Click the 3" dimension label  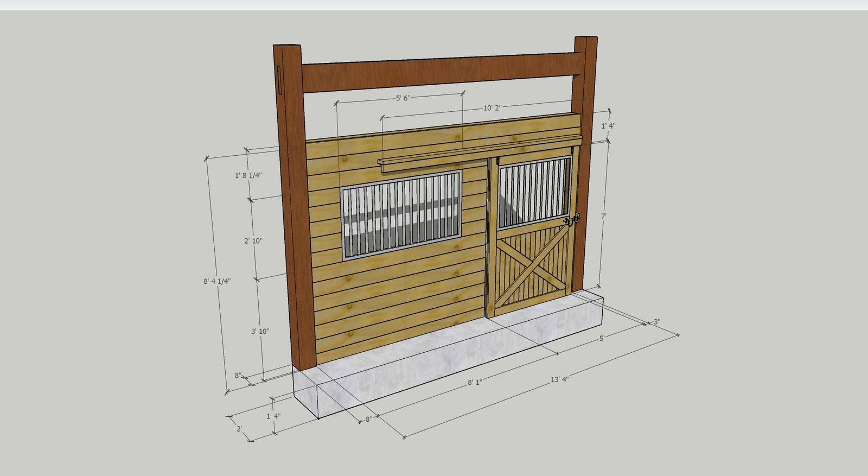[656, 322]
